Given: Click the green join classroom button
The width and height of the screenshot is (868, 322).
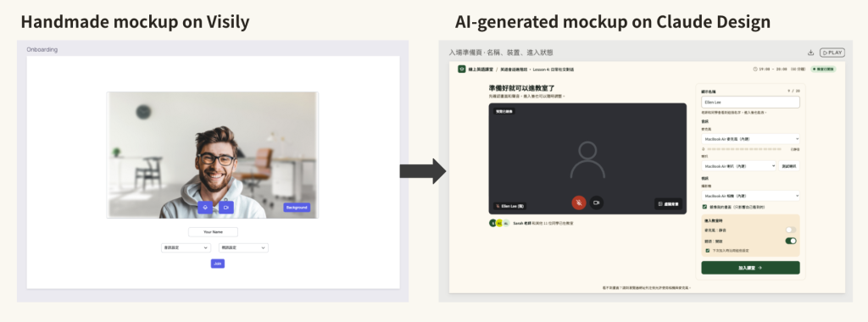Looking at the screenshot, I should click(750, 268).
